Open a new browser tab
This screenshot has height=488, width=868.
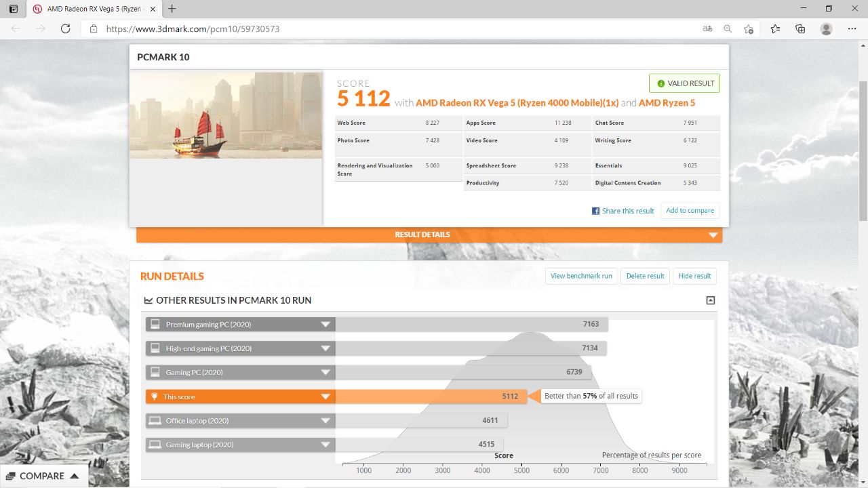[172, 9]
